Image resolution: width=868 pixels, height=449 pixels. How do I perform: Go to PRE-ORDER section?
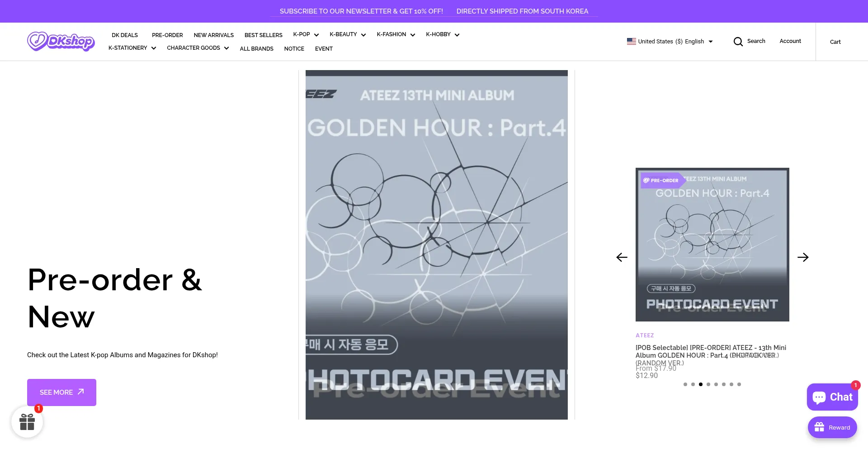[x=167, y=35]
